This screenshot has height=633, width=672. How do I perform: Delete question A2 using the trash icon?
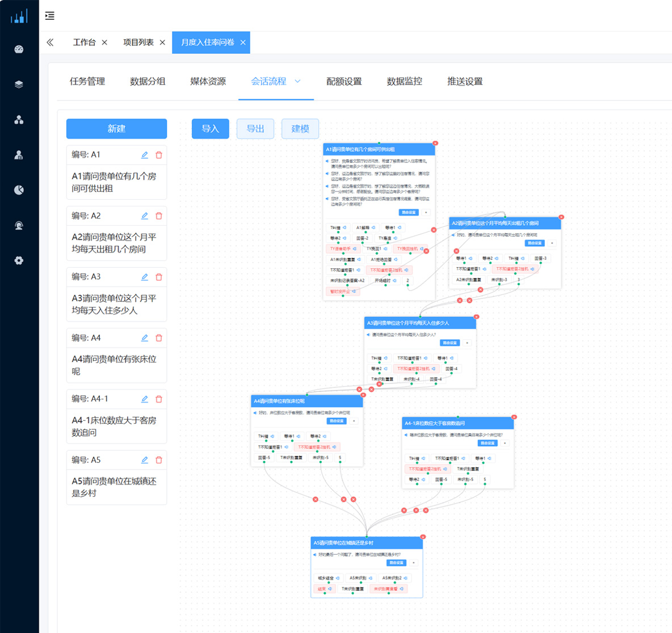click(159, 216)
